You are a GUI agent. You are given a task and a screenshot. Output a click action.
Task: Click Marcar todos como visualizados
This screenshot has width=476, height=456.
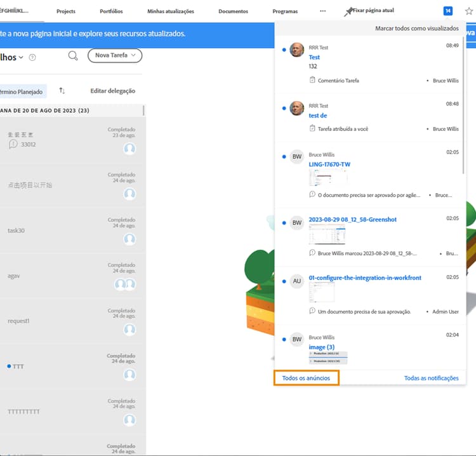[417, 28]
